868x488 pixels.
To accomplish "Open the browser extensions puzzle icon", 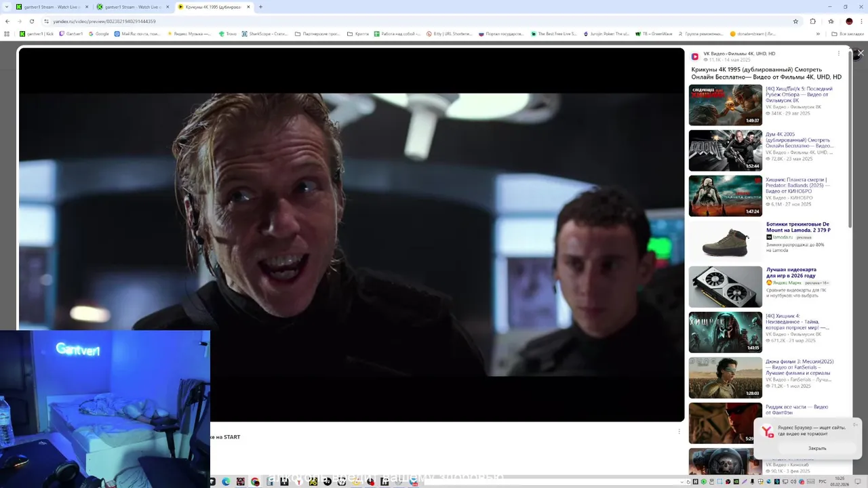I will (813, 21).
